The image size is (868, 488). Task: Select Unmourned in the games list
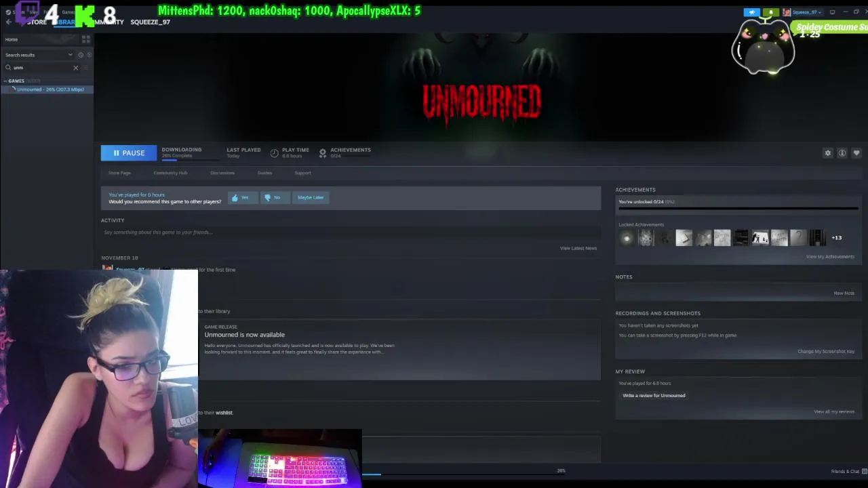pyautogui.click(x=47, y=89)
